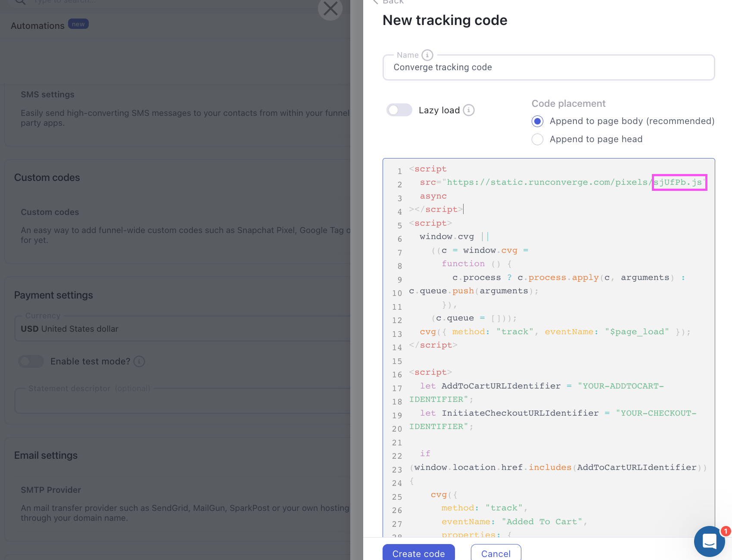Click 'async' on code line 3
The width and height of the screenshot is (732, 560).
(433, 196)
